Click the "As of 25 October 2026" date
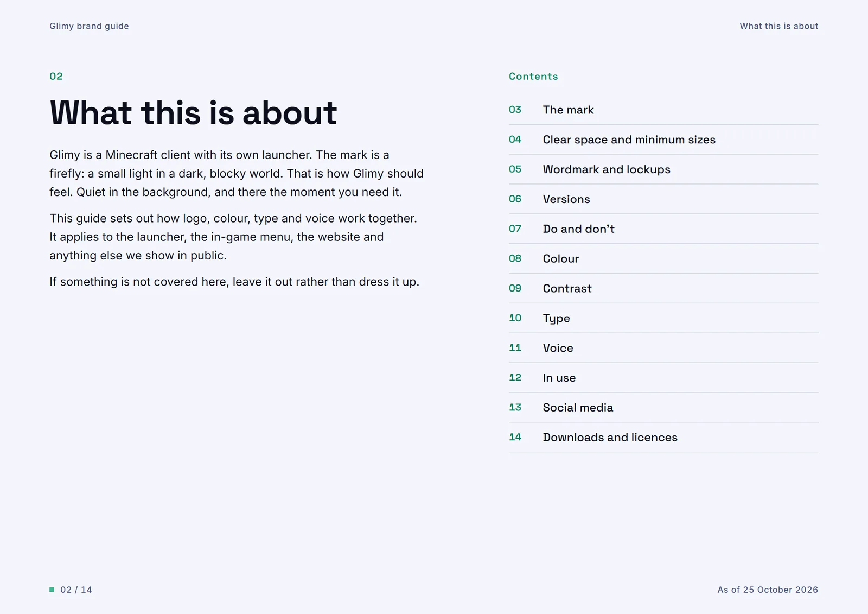The height and width of the screenshot is (614, 868). click(768, 590)
